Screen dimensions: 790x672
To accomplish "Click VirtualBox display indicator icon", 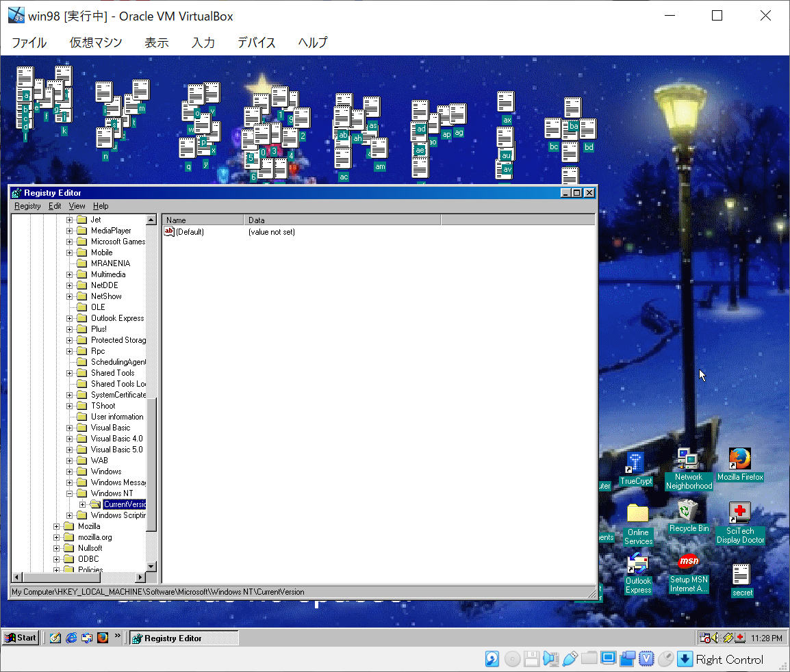I will (x=609, y=658).
